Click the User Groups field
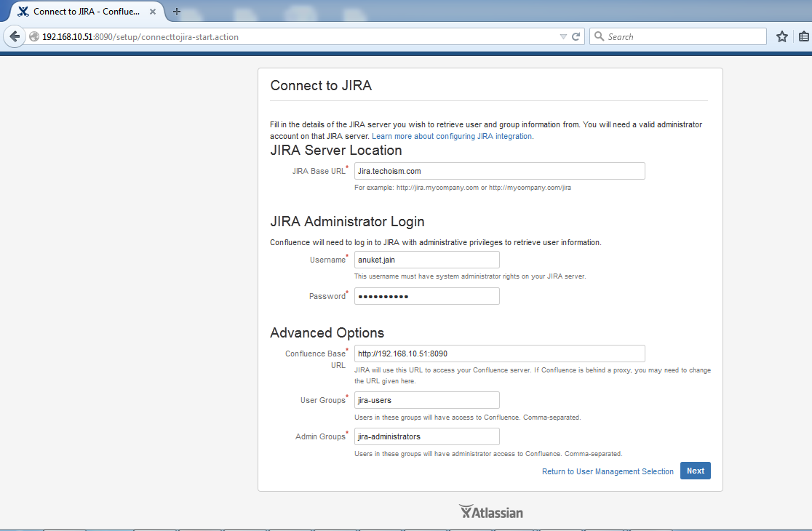 click(426, 400)
